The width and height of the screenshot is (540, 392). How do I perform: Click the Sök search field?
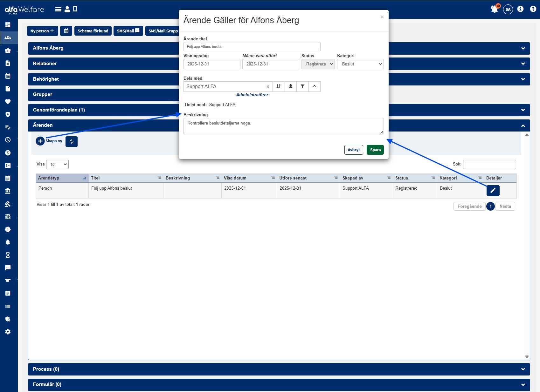[489, 164]
